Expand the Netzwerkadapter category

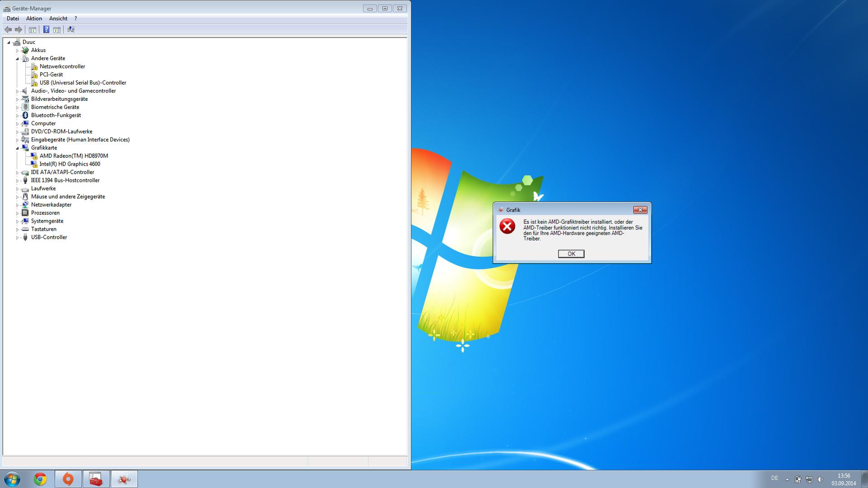pyautogui.click(x=17, y=205)
